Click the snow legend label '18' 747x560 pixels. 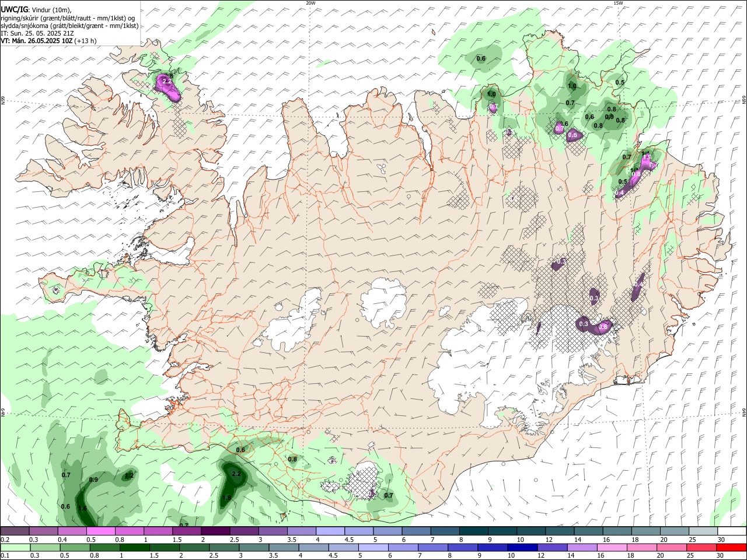[635, 540]
